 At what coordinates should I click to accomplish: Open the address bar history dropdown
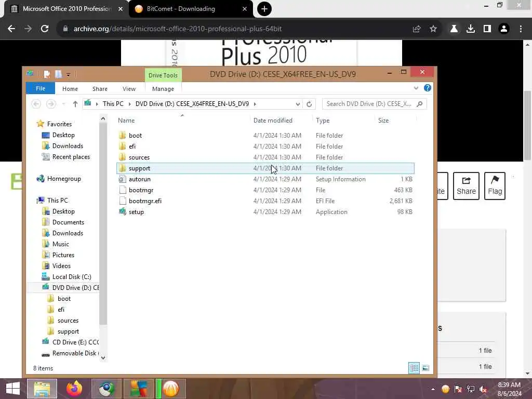point(298,104)
